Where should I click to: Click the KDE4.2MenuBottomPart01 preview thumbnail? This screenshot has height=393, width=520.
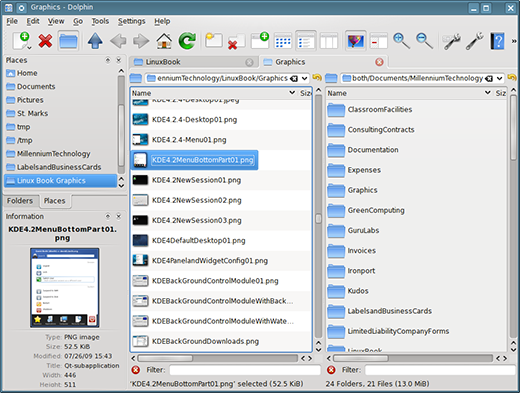pyautogui.click(x=65, y=288)
